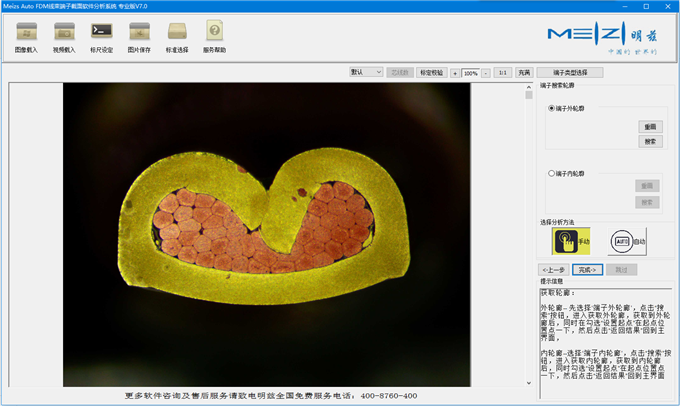Open the 标尺设定 ruler settings icon

pyautogui.click(x=102, y=32)
